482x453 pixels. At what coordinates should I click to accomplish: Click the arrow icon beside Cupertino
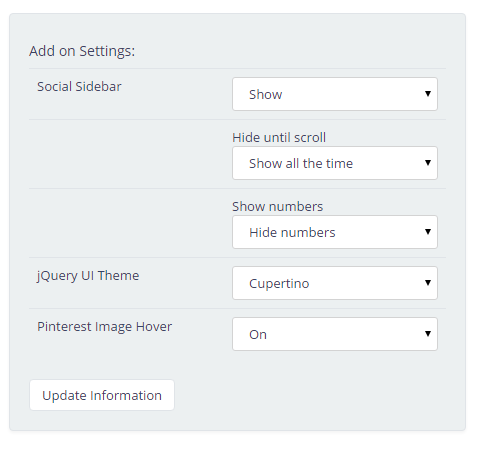point(428,283)
